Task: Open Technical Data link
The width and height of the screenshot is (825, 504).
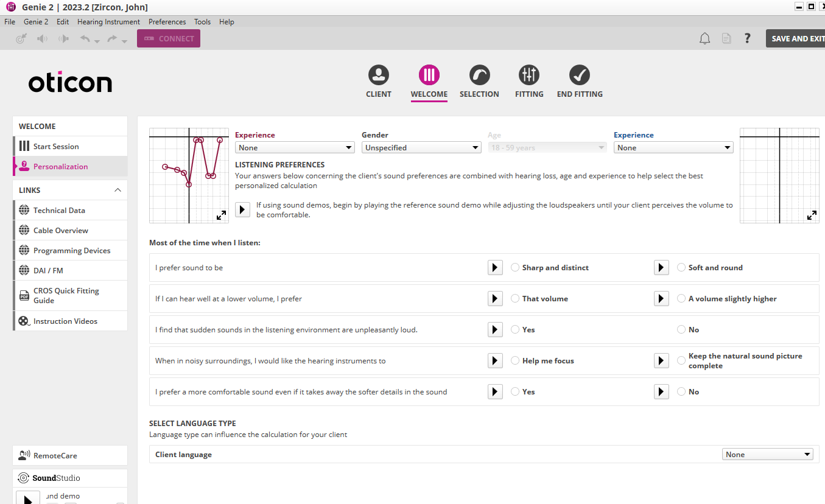Action: click(71, 210)
